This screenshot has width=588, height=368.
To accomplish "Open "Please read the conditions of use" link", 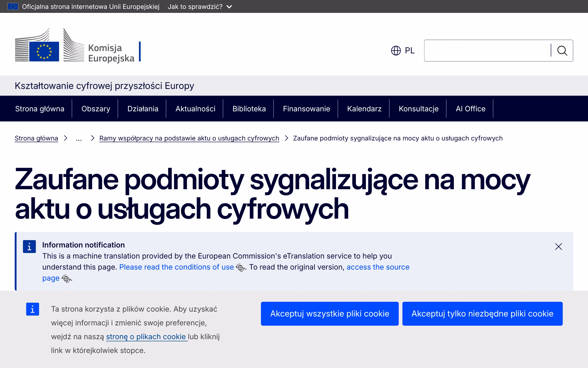I will [176, 267].
